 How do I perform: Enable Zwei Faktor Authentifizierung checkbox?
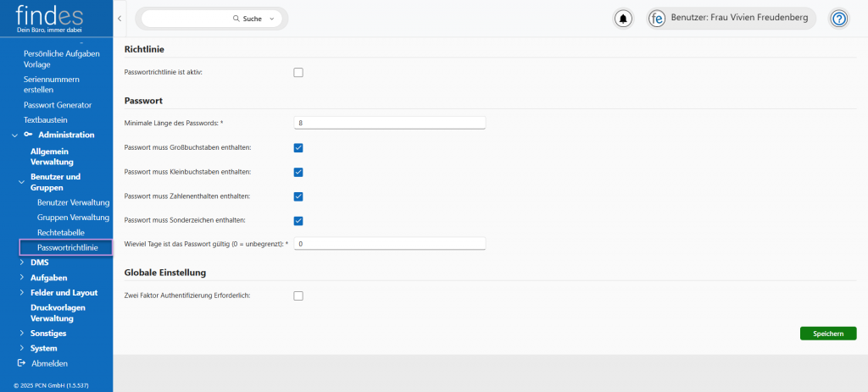298,295
